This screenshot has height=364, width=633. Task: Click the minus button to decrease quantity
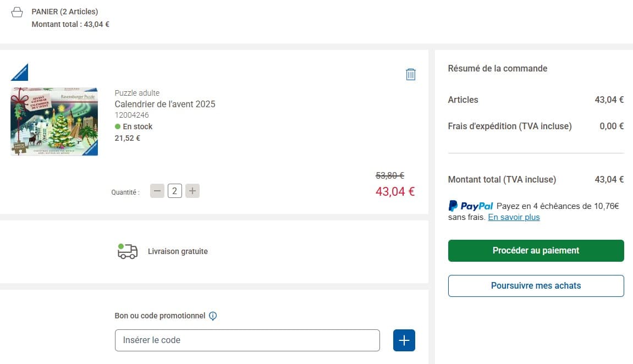tap(157, 190)
